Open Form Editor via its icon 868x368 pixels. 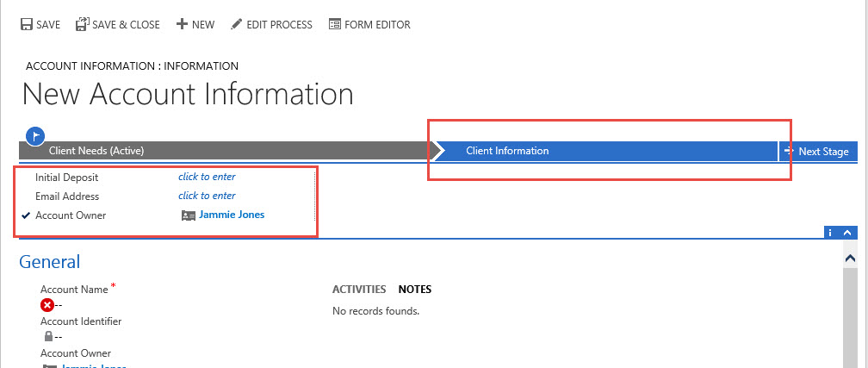(x=334, y=25)
